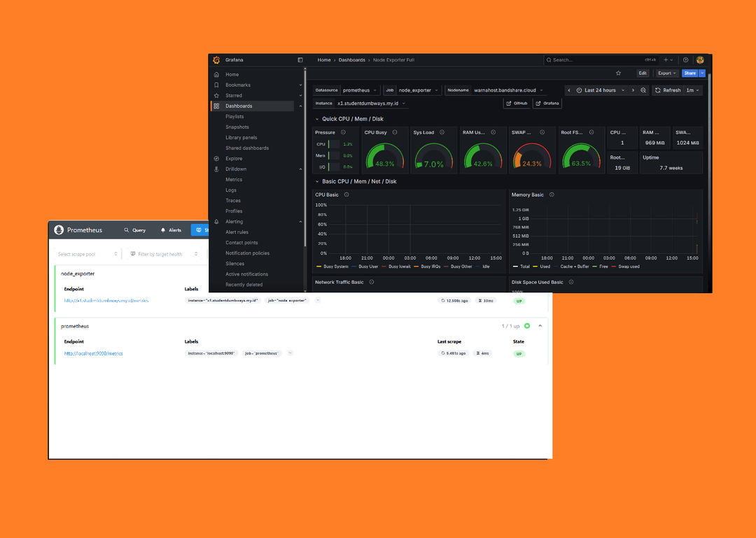This screenshot has width=756, height=538.
Task: Dock the Grafana sidebar menu
Action: pos(300,60)
